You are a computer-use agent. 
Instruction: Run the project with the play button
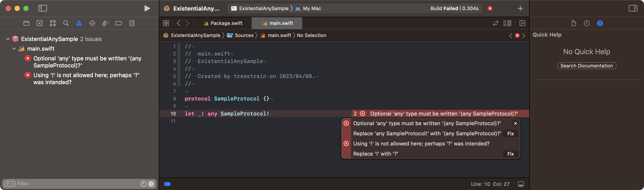tap(147, 9)
